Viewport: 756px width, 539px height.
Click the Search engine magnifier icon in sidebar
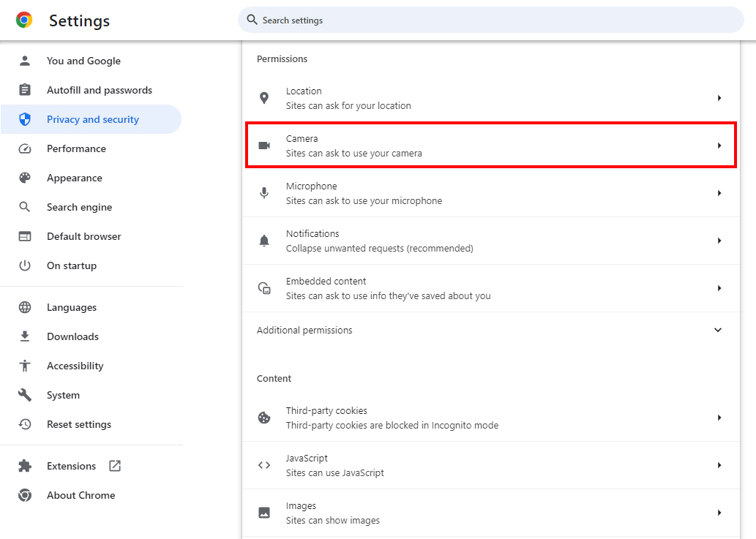pos(25,207)
